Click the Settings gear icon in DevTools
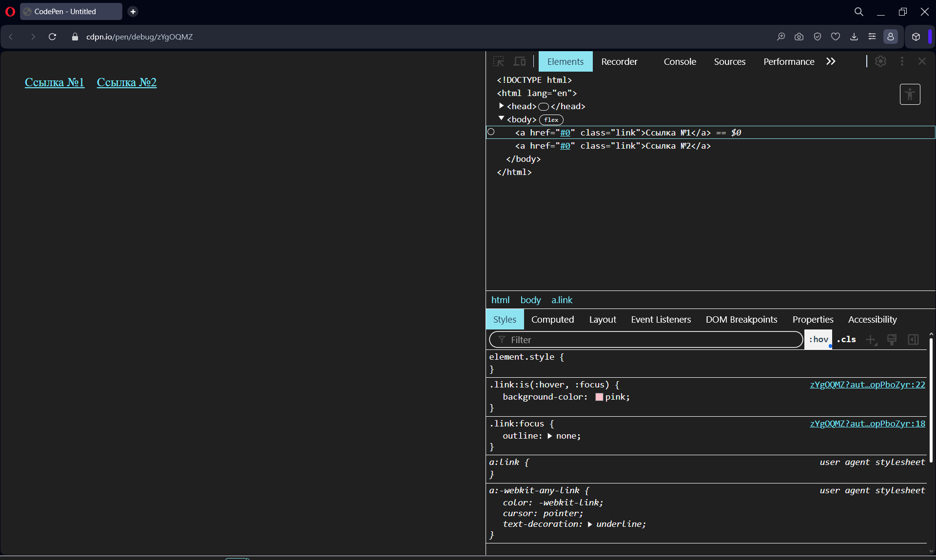936x560 pixels. click(880, 61)
